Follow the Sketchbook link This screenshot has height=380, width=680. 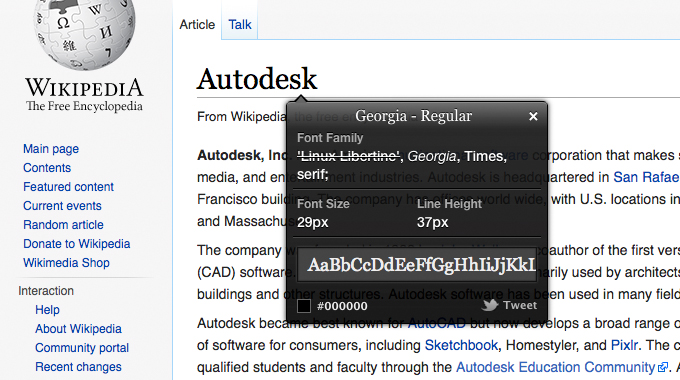point(461,345)
